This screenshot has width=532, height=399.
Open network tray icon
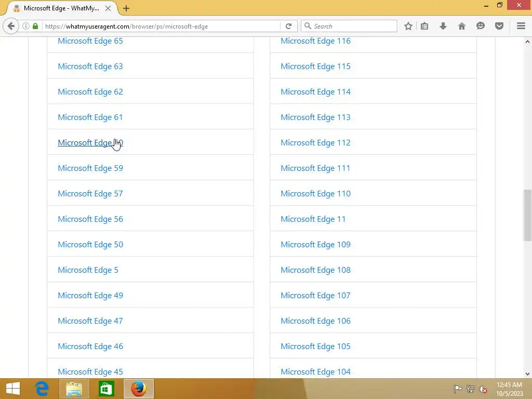click(471, 389)
